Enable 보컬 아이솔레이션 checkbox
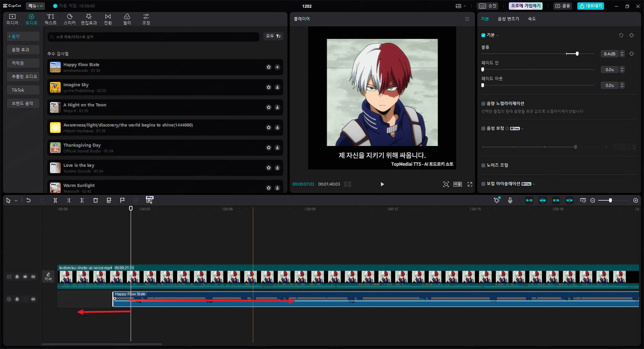 coord(483,184)
